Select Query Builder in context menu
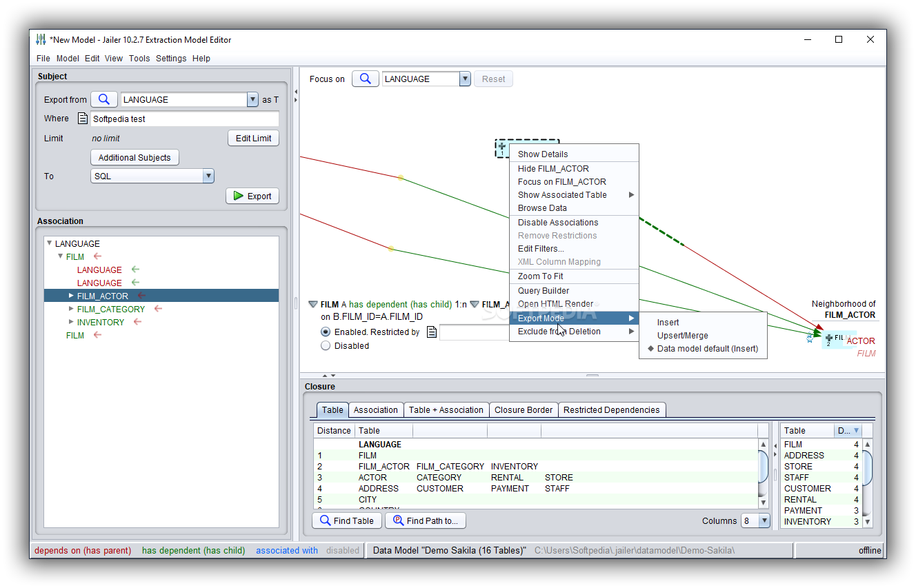916x588 pixels. point(574,290)
